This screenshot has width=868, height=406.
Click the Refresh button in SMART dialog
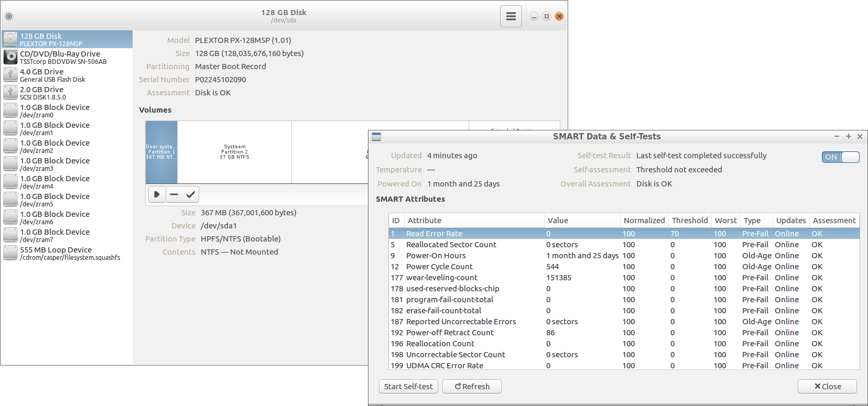tap(472, 387)
